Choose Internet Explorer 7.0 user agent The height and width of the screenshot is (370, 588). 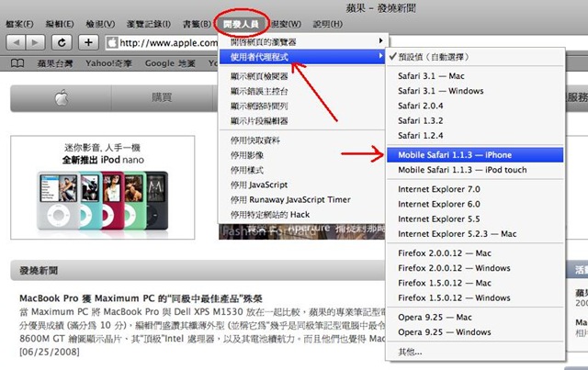[475, 189]
